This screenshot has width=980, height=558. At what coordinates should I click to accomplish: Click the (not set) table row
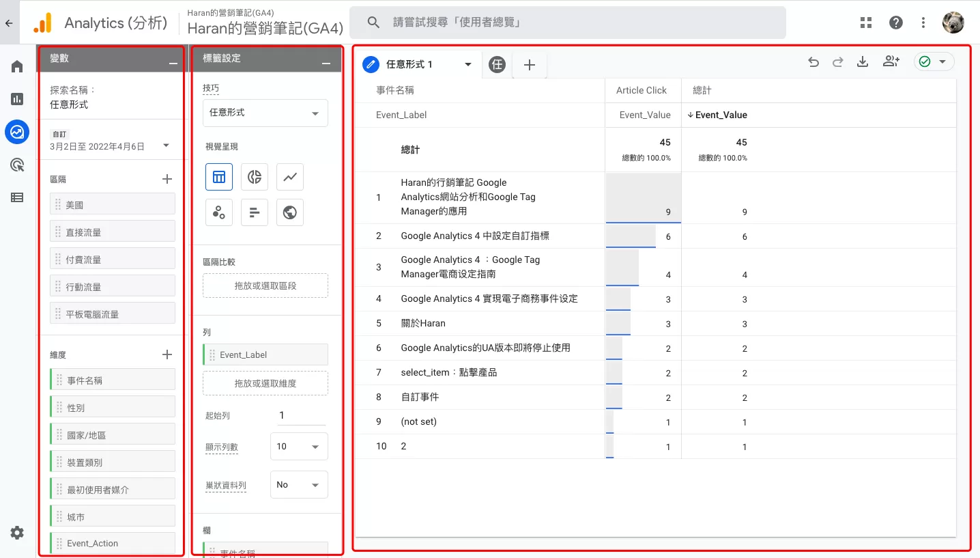click(655, 422)
